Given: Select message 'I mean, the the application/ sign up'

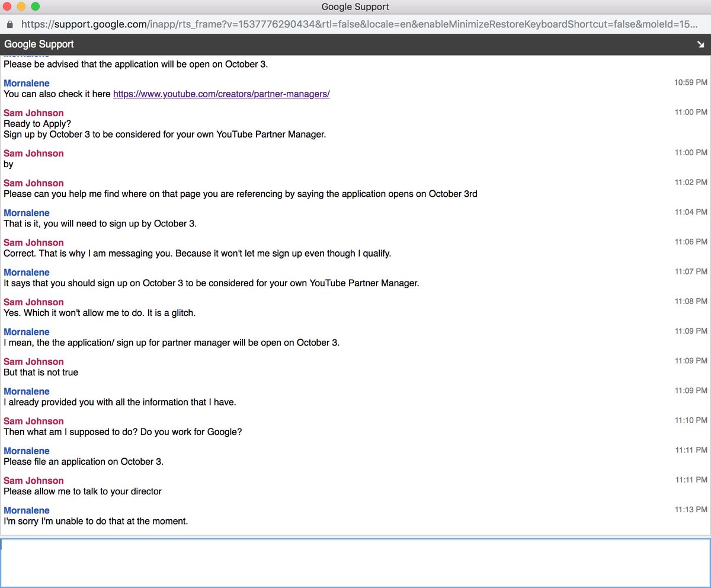Looking at the screenshot, I should (x=172, y=343).
